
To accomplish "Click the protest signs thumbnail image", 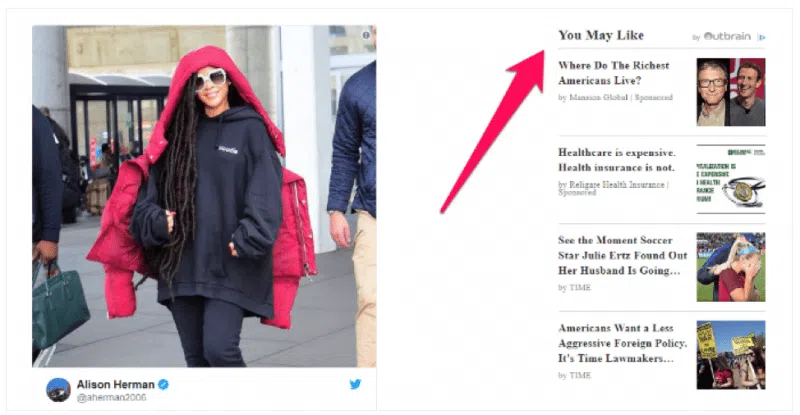I will pyautogui.click(x=731, y=355).
